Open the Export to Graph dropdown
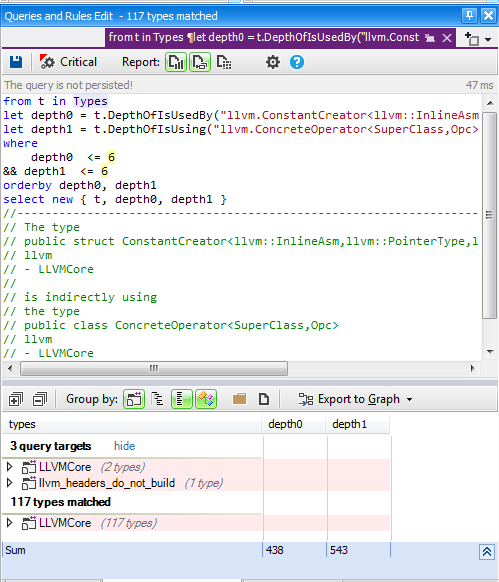Screen dimensions: 499x582 356,399
